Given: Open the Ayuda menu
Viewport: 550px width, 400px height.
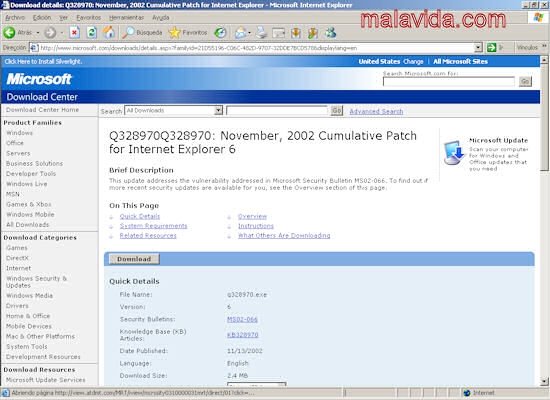Looking at the screenshot, I should 161,17.
